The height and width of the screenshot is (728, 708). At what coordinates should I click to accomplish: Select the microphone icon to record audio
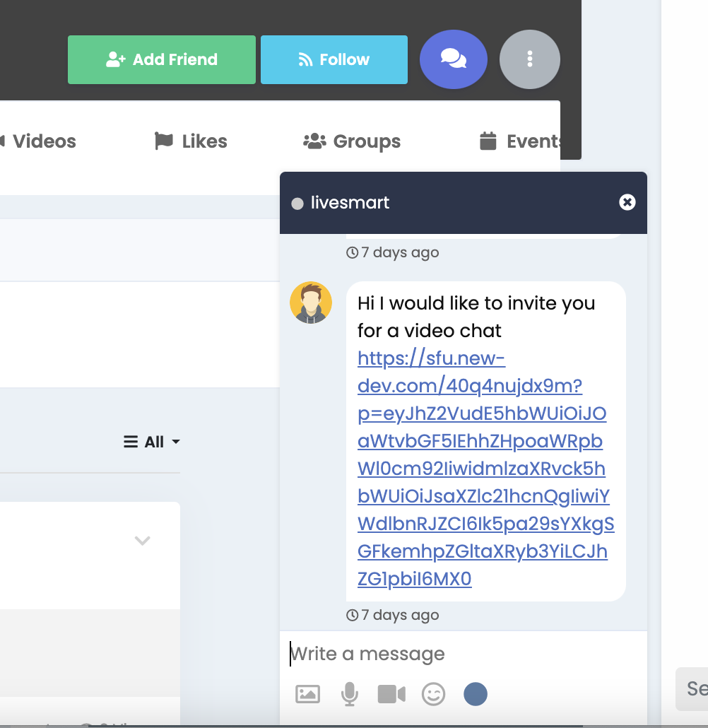[x=349, y=694]
